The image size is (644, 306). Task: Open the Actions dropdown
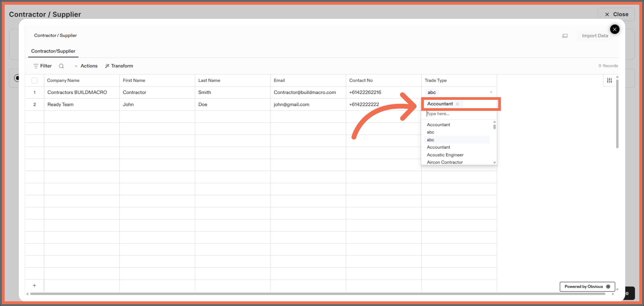point(86,66)
